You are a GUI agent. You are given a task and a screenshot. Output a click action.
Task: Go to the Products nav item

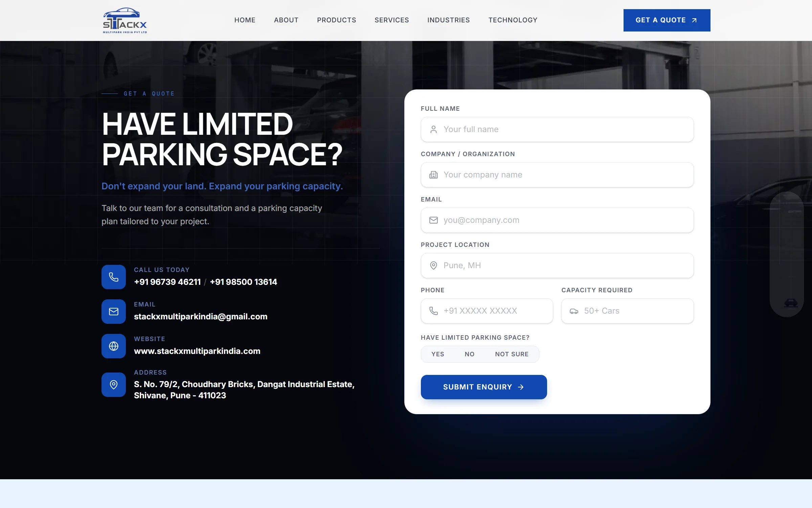coord(337,20)
